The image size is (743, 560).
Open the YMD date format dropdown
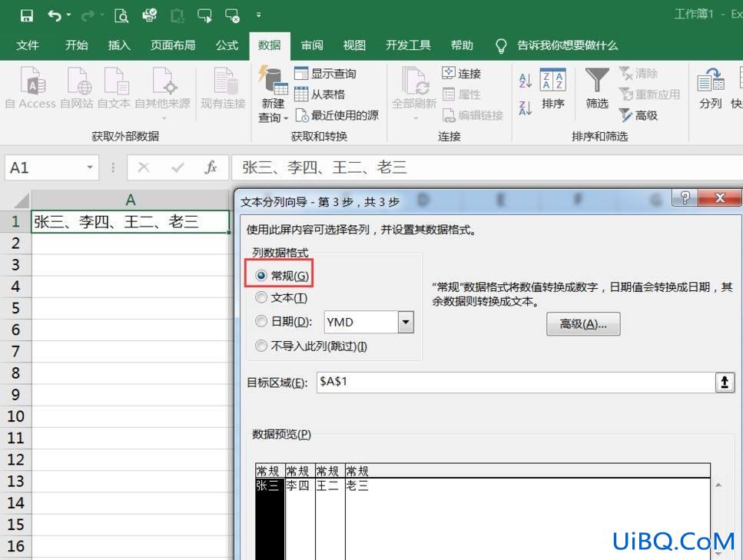point(406,322)
